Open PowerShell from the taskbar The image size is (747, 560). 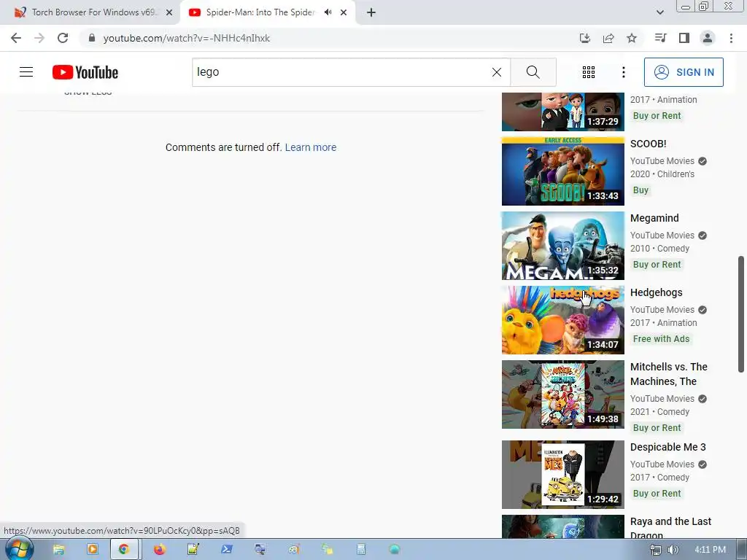[x=226, y=550]
